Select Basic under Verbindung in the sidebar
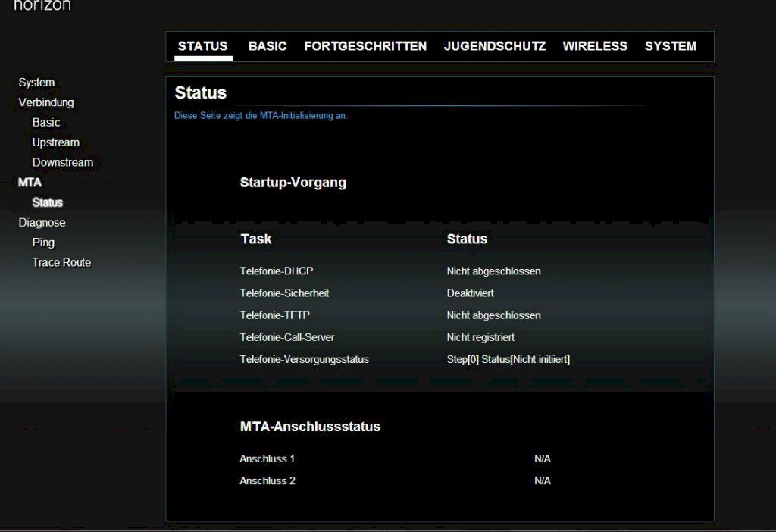Viewport: 776px width, 532px height. (46, 122)
